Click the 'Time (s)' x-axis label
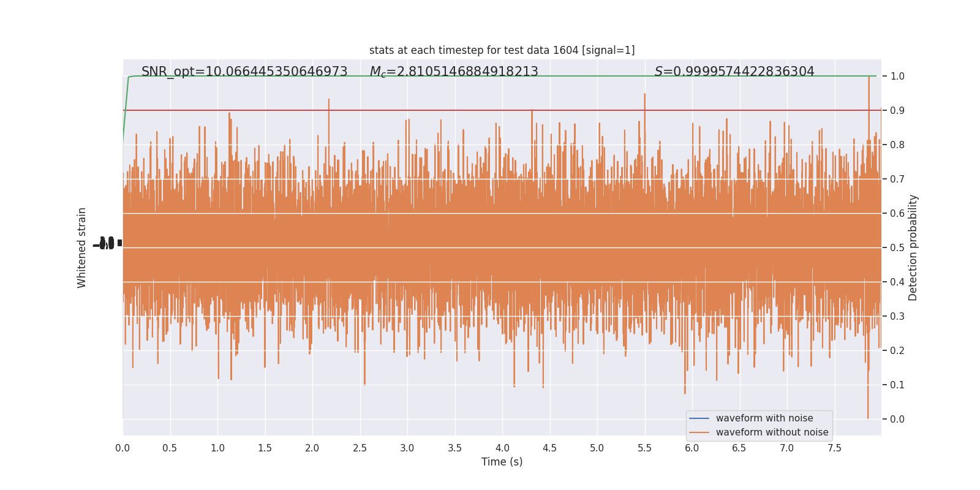Viewport: 980px width, 490px height. point(502,462)
